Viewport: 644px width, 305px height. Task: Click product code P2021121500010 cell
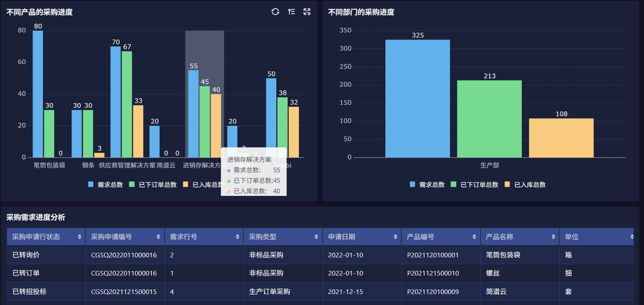point(433,273)
